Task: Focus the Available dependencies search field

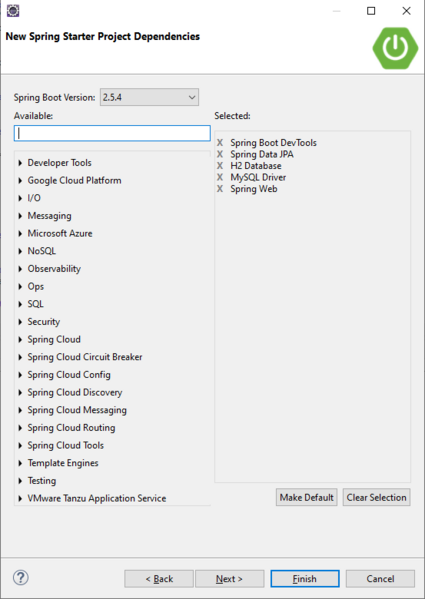Action: click(x=112, y=133)
